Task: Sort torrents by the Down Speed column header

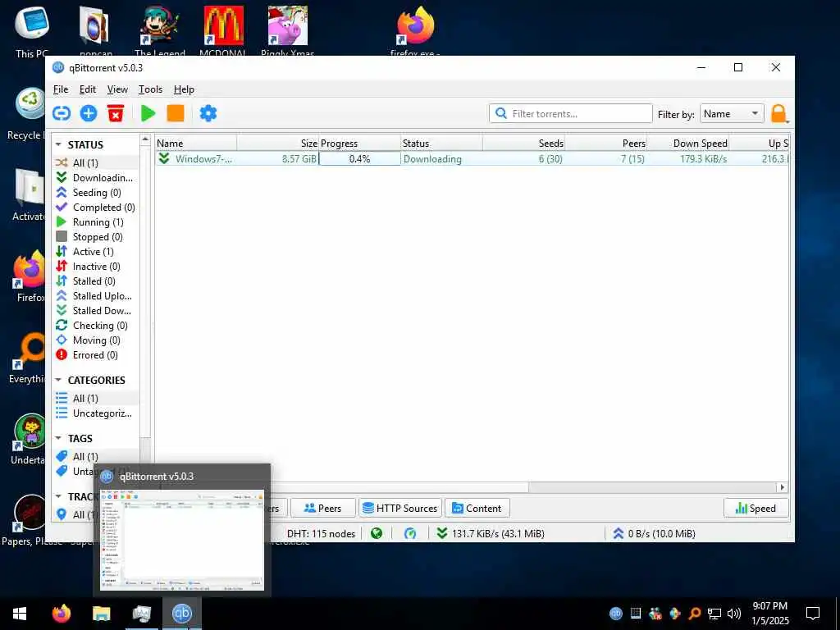Action: tap(688, 143)
